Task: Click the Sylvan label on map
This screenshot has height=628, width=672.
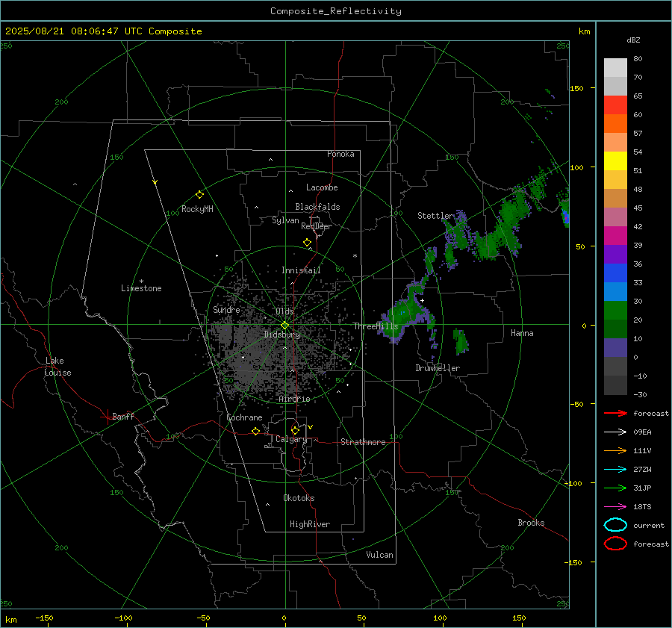Action: [x=285, y=220]
